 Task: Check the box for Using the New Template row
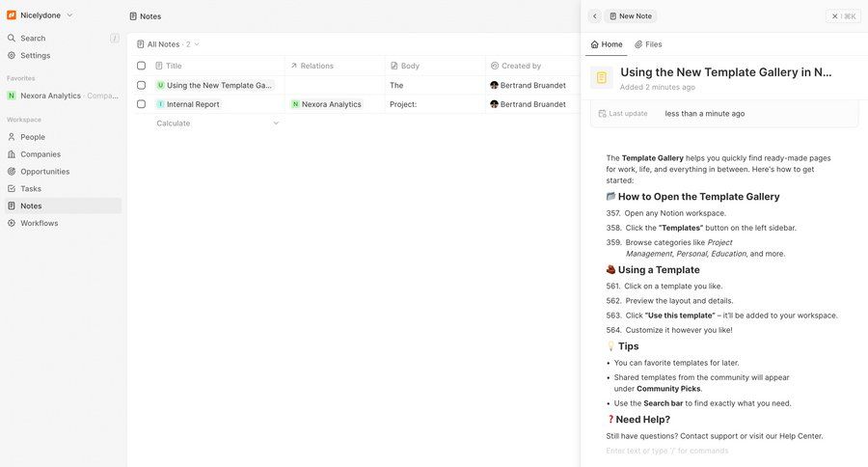[x=141, y=85]
